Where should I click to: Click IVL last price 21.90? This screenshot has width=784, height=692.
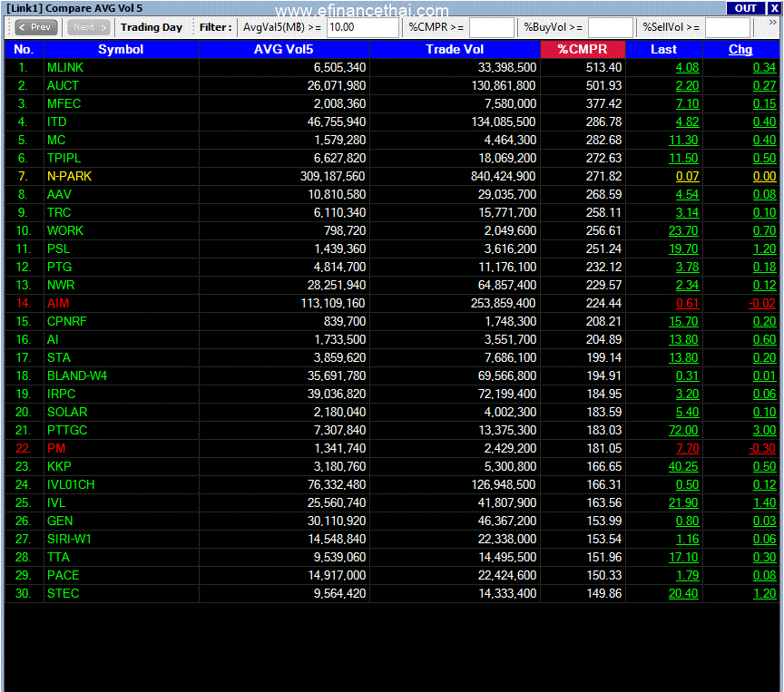coord(683,502)
